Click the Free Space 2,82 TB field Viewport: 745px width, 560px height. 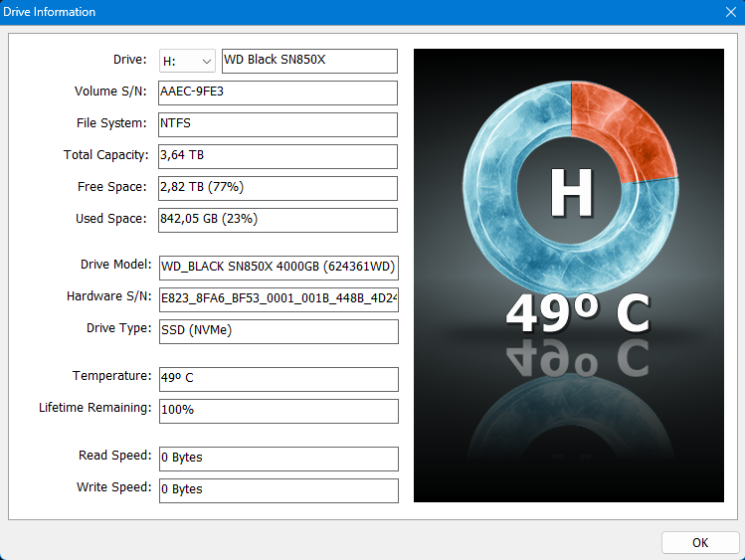278,188
